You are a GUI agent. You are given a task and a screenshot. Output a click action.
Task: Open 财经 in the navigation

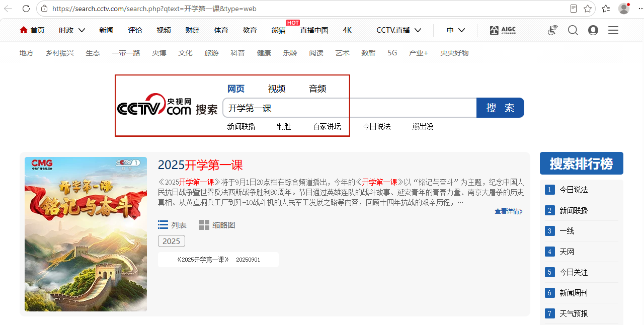point(192,30)
